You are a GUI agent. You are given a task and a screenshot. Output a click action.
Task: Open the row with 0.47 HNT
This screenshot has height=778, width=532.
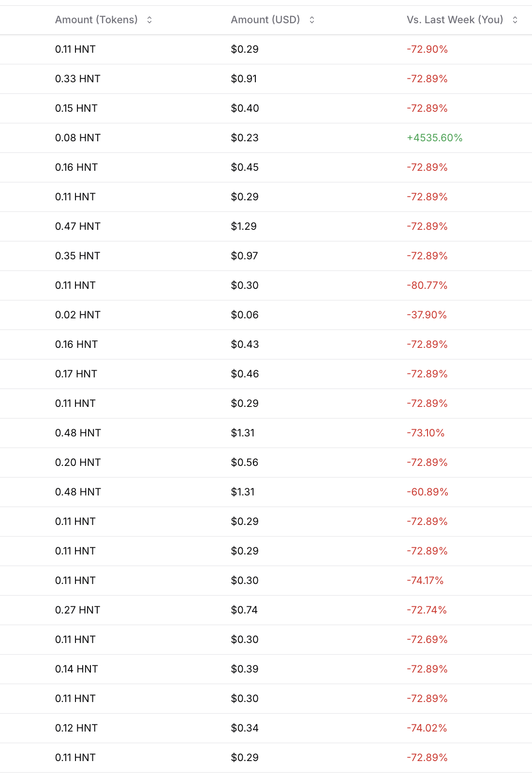click(x=266, y=226)
